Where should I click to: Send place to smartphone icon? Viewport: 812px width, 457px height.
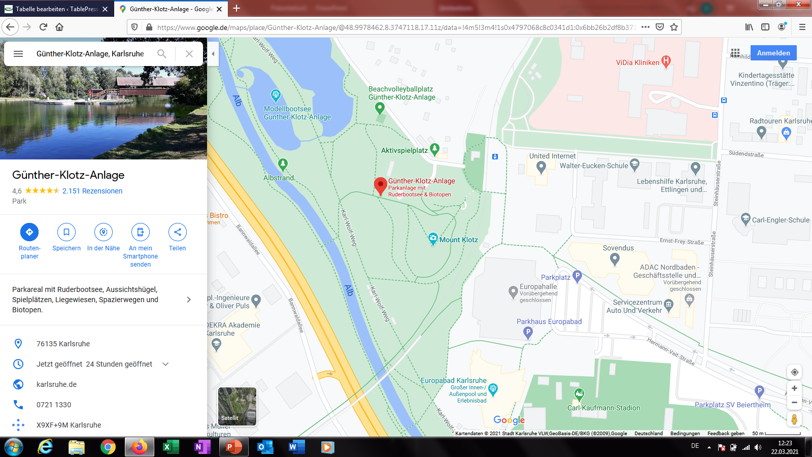[140, 232]
